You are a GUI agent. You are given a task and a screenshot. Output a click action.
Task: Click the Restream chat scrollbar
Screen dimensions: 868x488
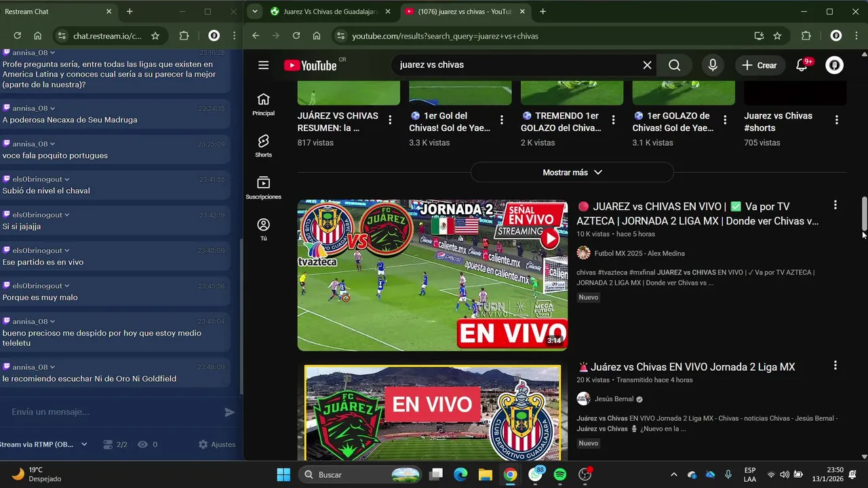pyautogui.click(x=241, y=317)
